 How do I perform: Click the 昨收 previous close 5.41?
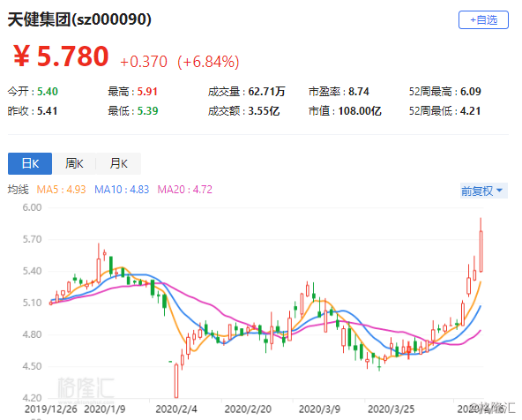pos(47,111)
